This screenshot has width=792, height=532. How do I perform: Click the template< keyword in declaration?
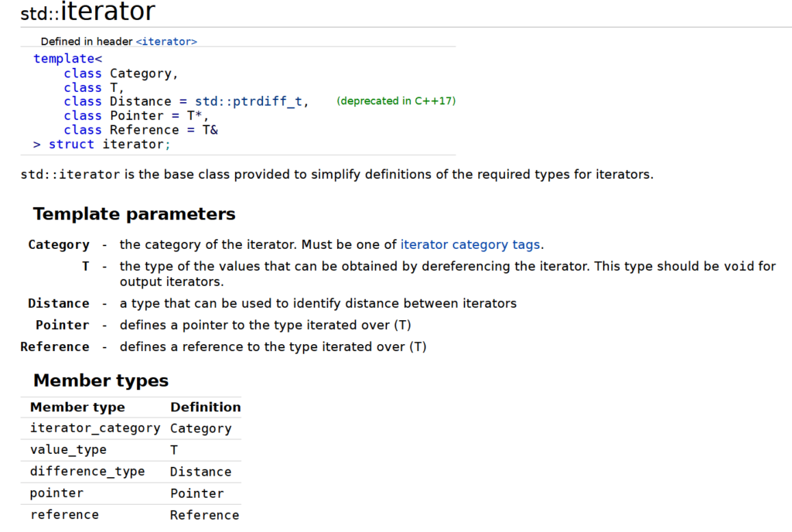68,59
